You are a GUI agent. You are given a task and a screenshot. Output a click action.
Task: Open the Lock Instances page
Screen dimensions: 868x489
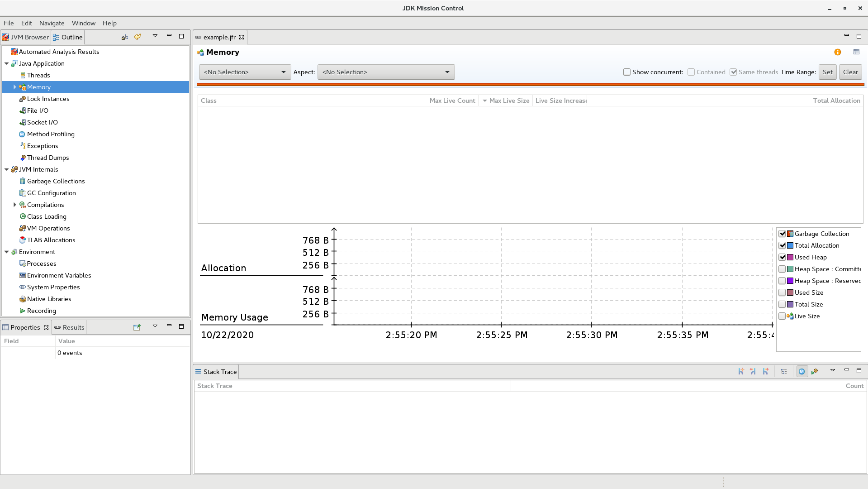coord(48,99)
